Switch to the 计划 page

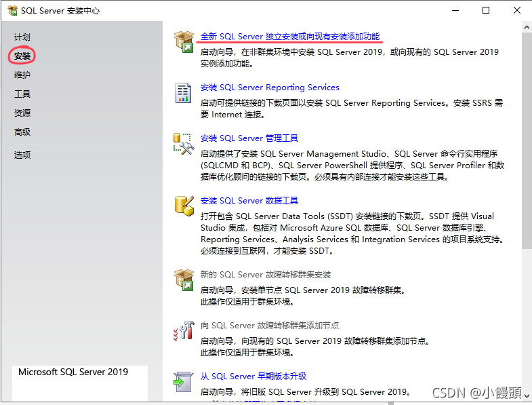(x=22, y=37)
